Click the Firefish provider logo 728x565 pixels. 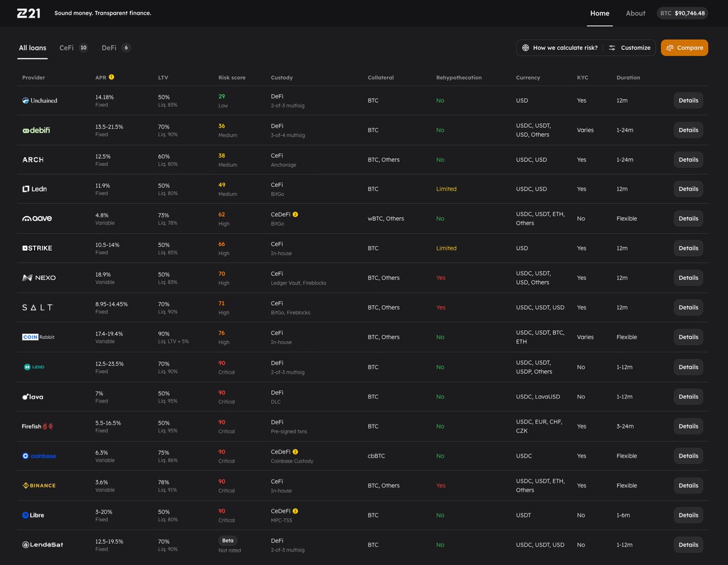pyautogui.click(x=38, y=427)
